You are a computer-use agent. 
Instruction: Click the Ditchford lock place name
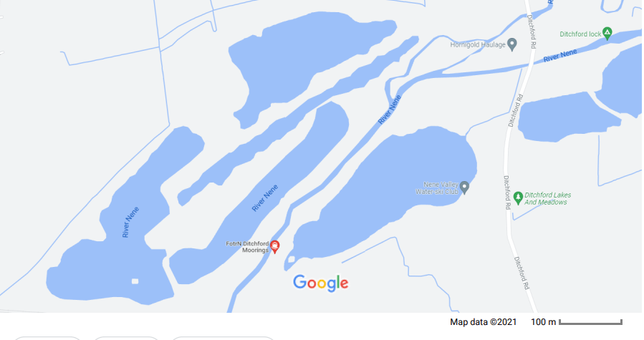tap(580, 34)
